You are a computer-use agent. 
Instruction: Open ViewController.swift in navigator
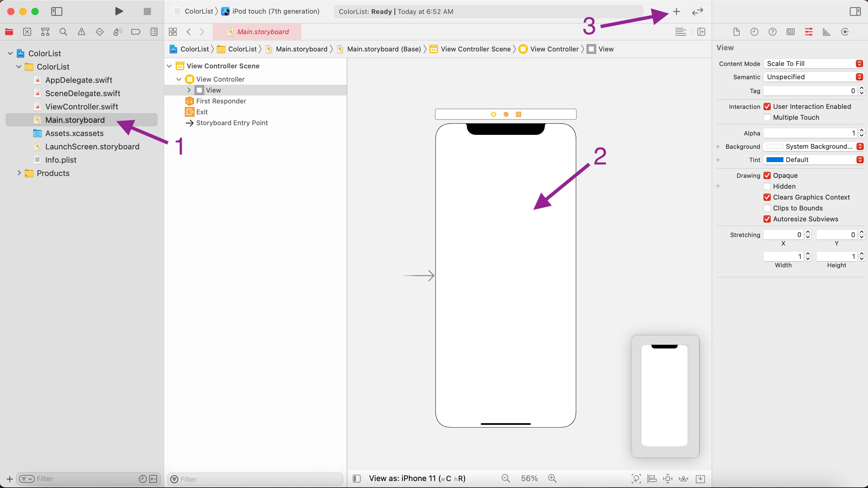click(x=82, y=106)
